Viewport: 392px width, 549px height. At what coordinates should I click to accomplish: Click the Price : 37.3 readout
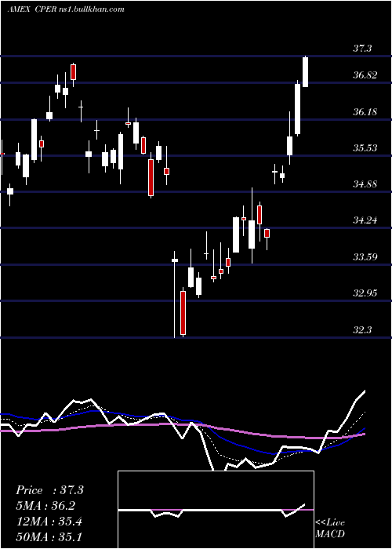49,490
